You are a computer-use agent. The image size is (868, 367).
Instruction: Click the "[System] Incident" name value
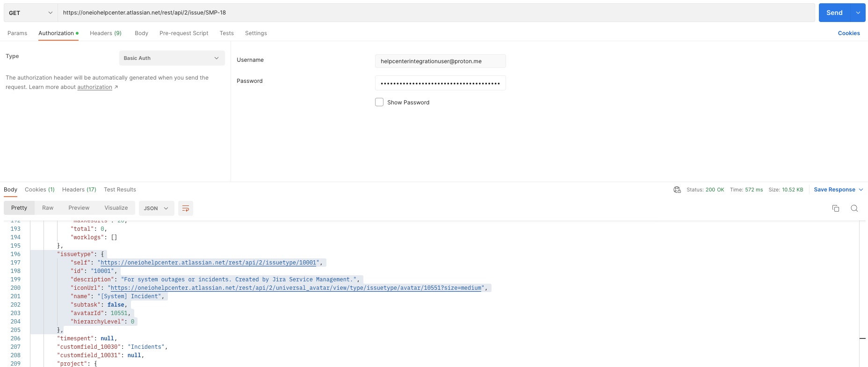tap(130, 296)
